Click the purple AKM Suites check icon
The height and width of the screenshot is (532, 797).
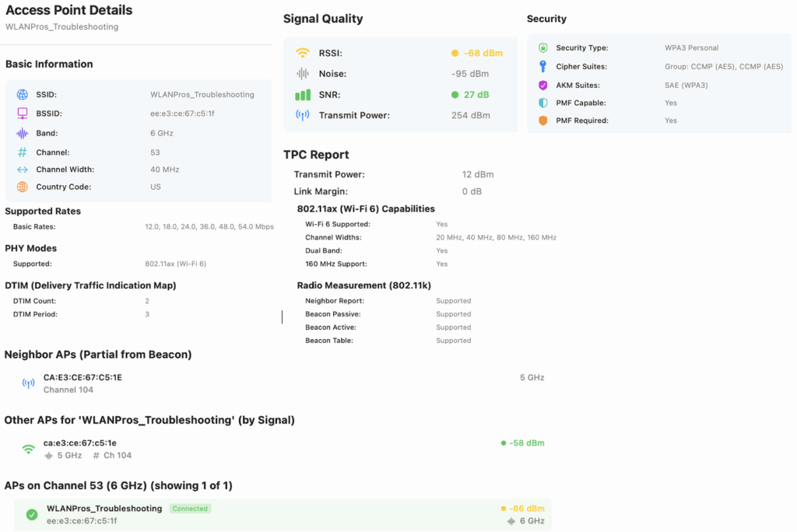point(543,86)
